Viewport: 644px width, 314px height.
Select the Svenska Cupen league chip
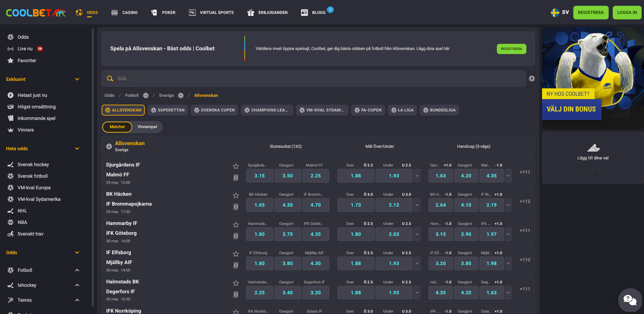(214, 110)
